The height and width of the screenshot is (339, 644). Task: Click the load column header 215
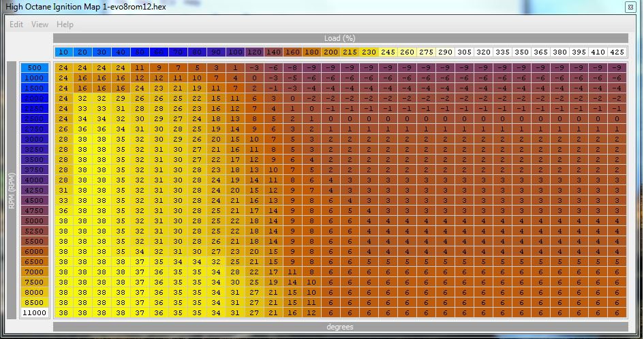pos(350,52)
